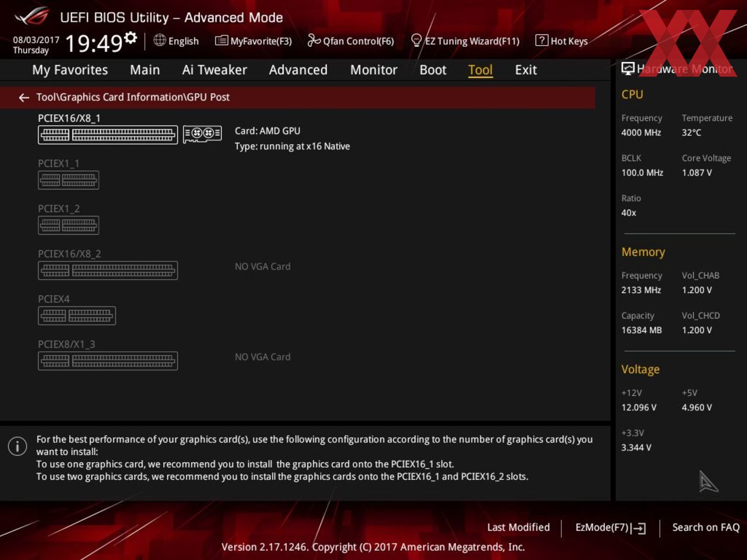Viewport: 747px width, 560px height.
Task: Click +12V value 12.096 V
Action: click(639, 407)
